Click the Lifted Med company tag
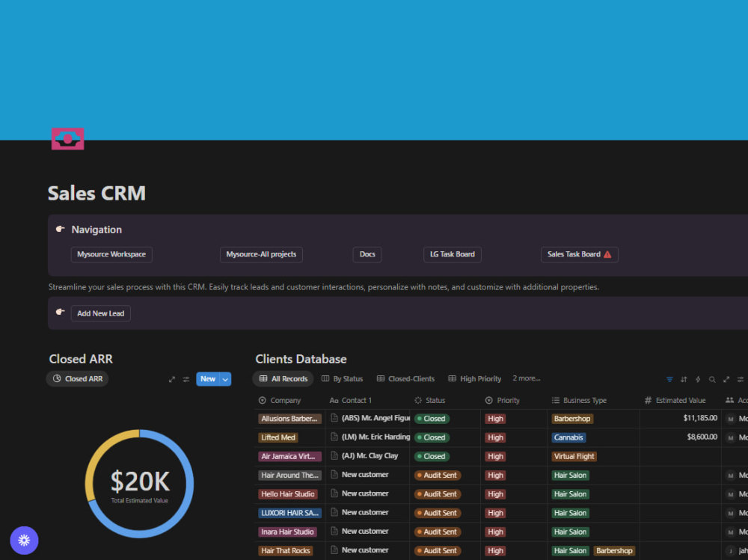This screenshot has height=560, width=748. click(278, 437)
